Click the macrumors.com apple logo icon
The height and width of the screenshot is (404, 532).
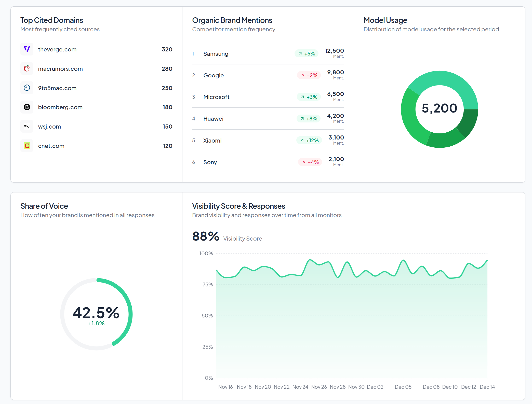27,68
